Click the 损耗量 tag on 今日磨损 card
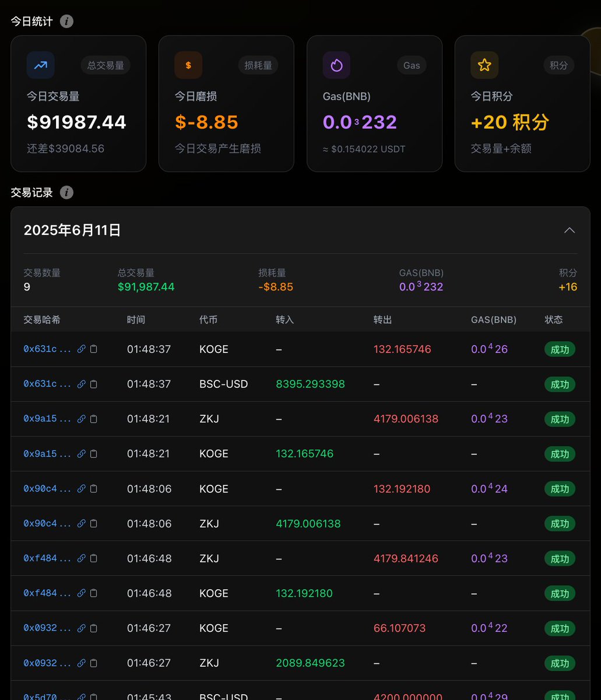 click(258, 65)
